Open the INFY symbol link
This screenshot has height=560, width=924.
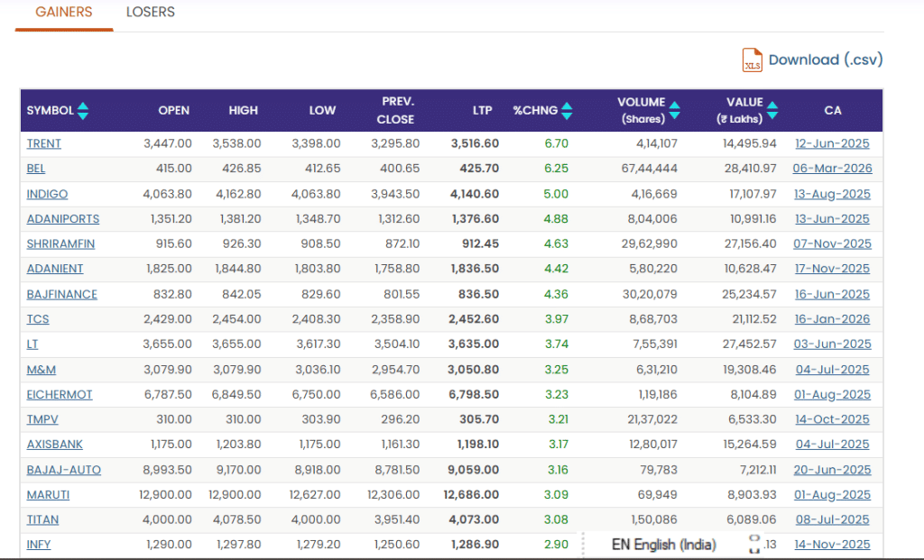tap(39, 545)
